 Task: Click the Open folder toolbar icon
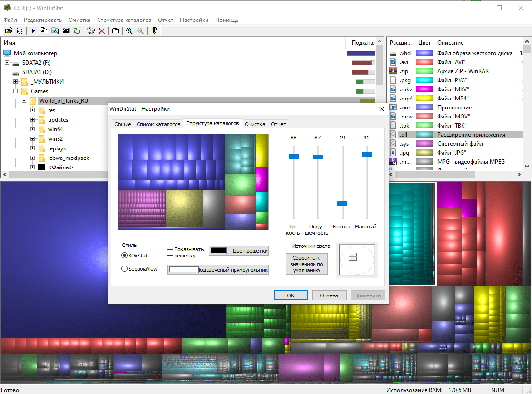8,31
